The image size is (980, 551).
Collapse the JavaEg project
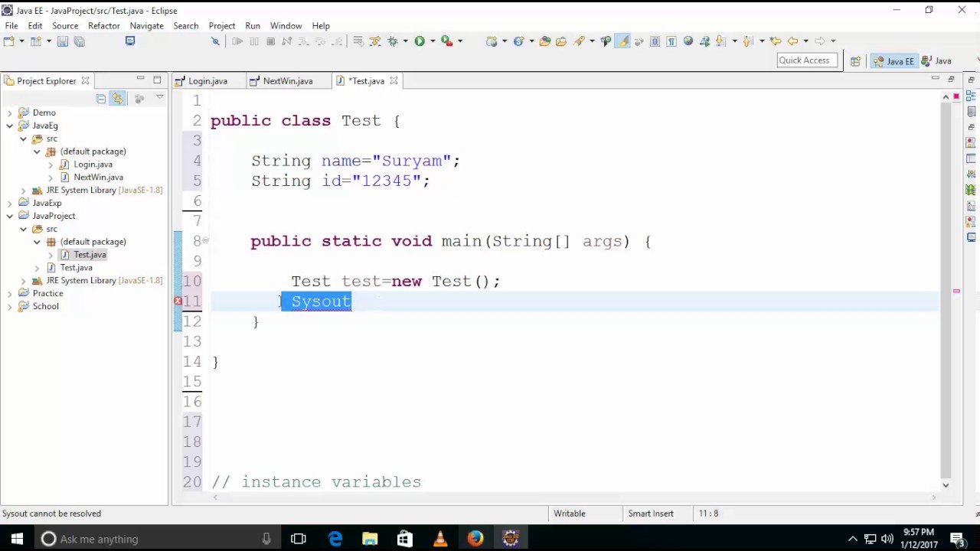pyautogui.click(x=10, y=126)
